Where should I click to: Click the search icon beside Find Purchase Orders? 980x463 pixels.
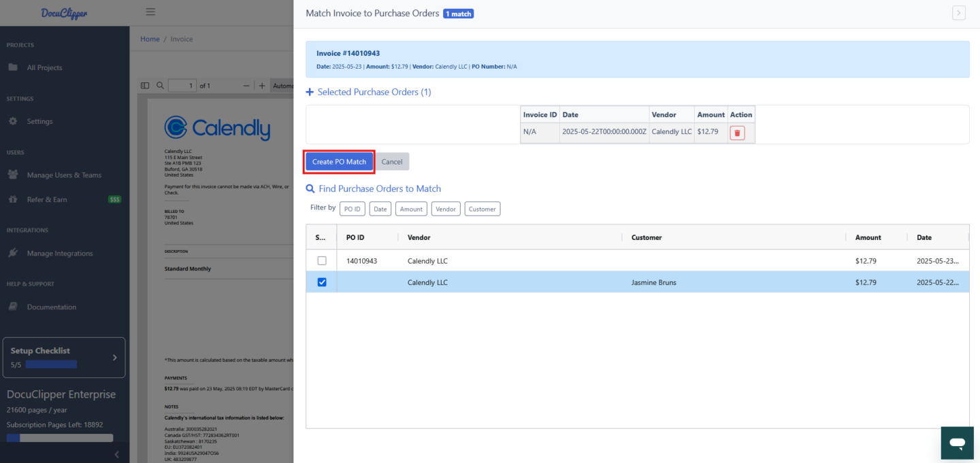[310, 188]
